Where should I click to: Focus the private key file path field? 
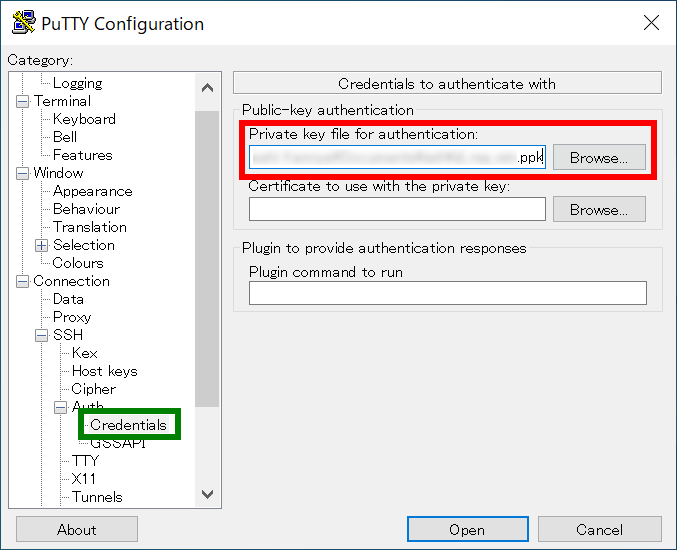click(x=397, y=157)
